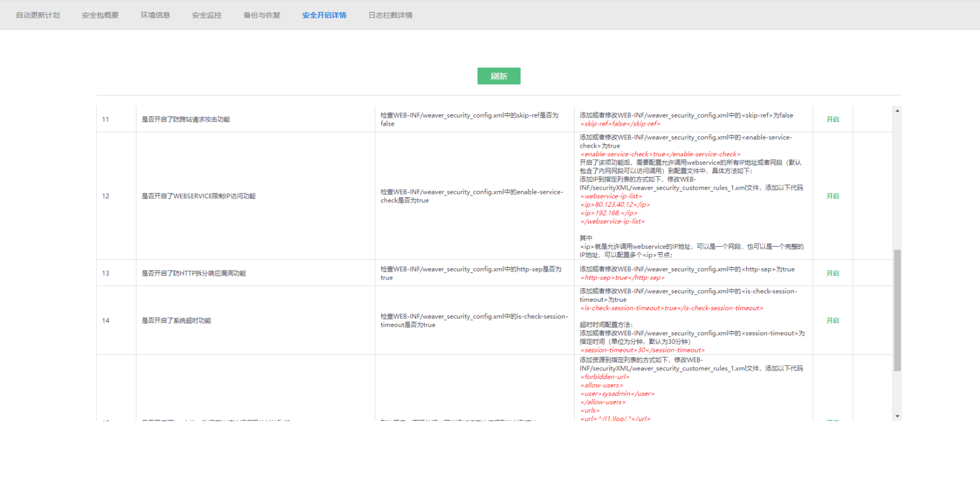Click 开启 status in row 11
Screen dimensions: 980x491
point(832,119)
